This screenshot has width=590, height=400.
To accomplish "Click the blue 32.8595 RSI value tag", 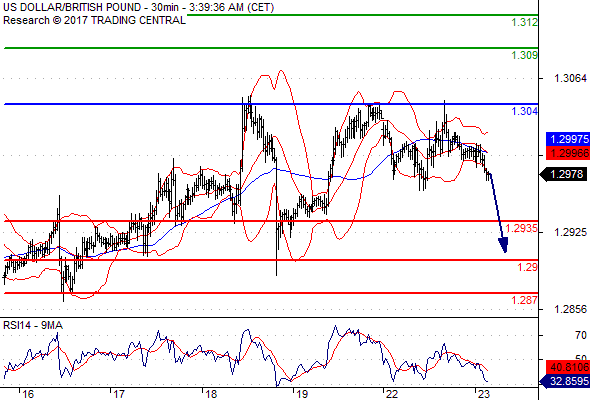I will pyautogui.click(x=565, y=381).
